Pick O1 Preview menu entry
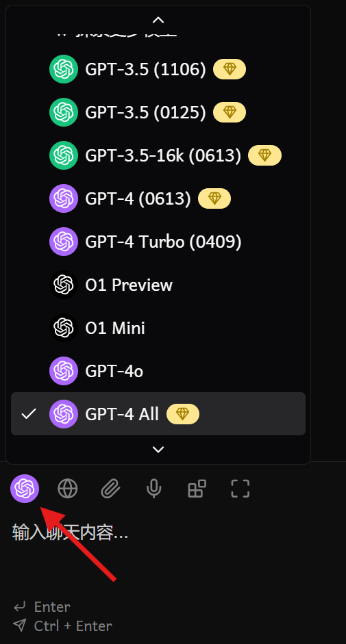 pyautogui.click(x=158, y=285)
